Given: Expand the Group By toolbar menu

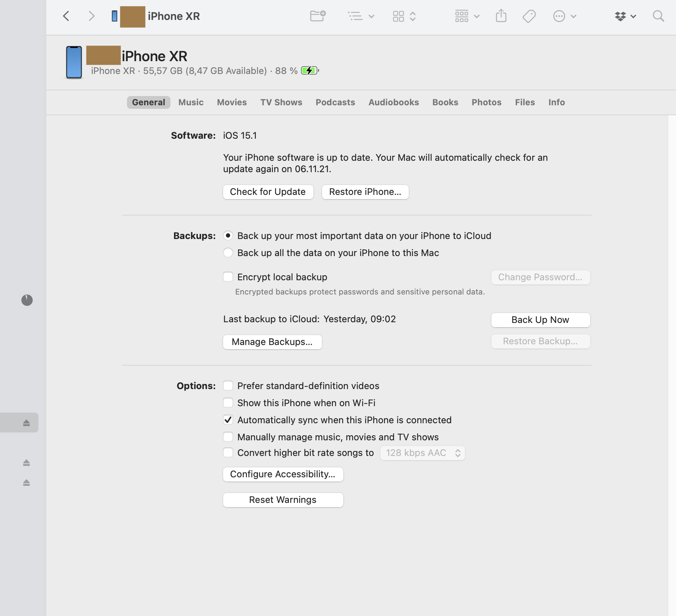Looking at the screenshot, I should pyautogui.click(x=467, y=16).
